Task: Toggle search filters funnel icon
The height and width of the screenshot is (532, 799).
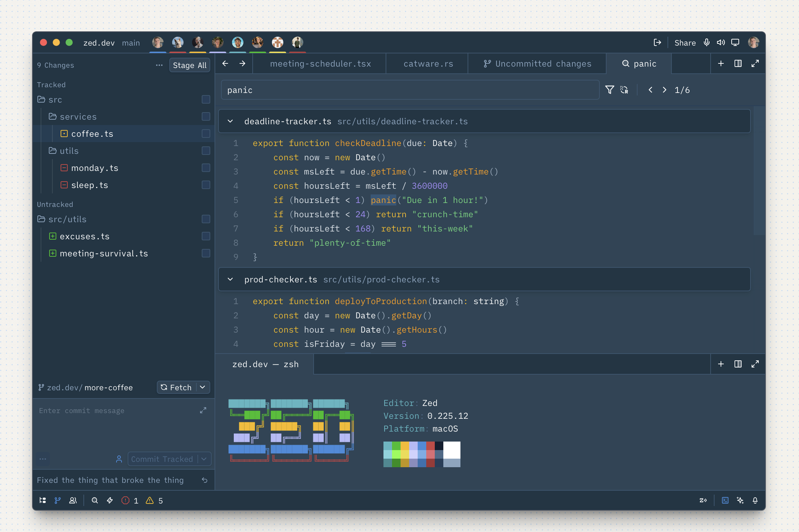Action: (610, 90)
